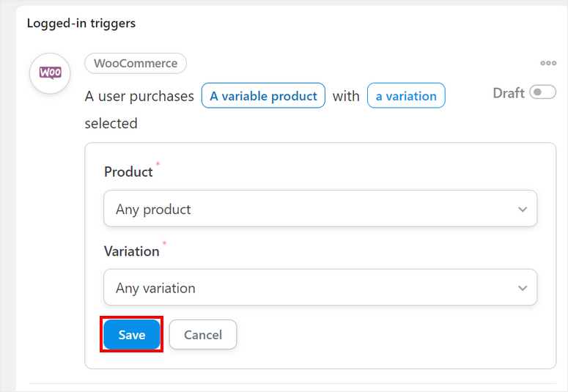
Task: Click the chevron arrow in the Variation field
Action: pos(523,289)
